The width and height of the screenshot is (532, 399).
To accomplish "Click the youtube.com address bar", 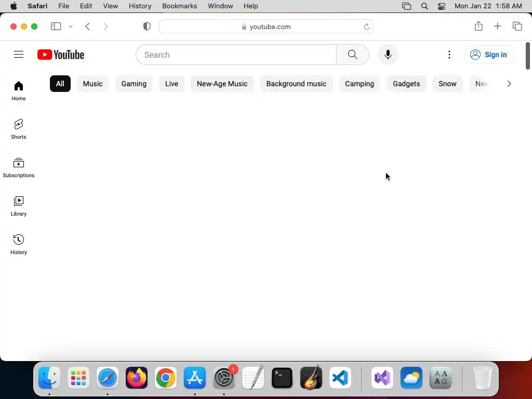I will [x=266, y=26].
